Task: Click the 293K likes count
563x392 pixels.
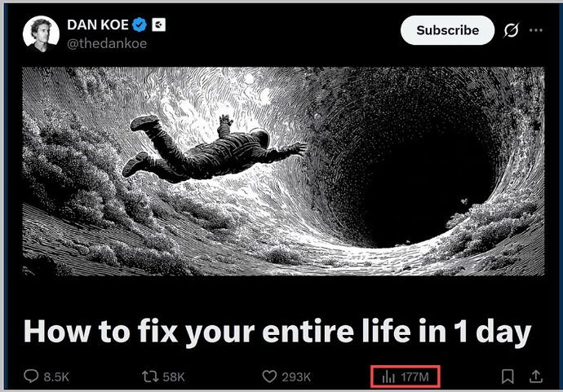Action: [x=296, y=377]
